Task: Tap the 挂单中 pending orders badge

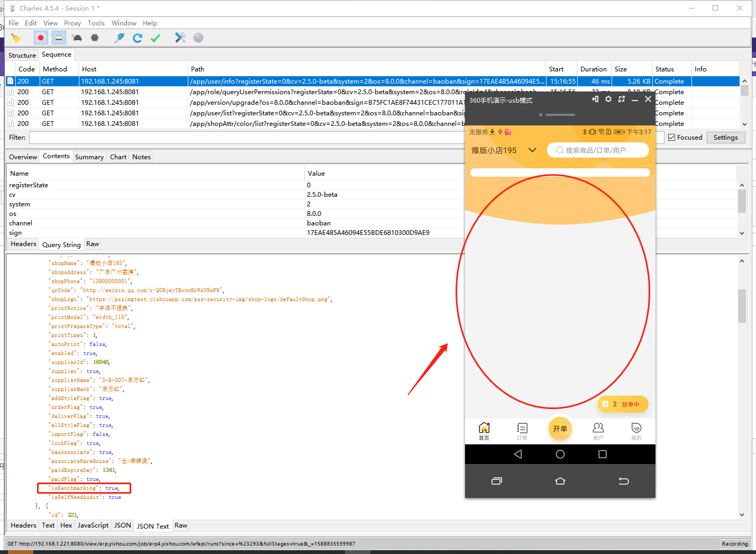Action: (623, 404)
